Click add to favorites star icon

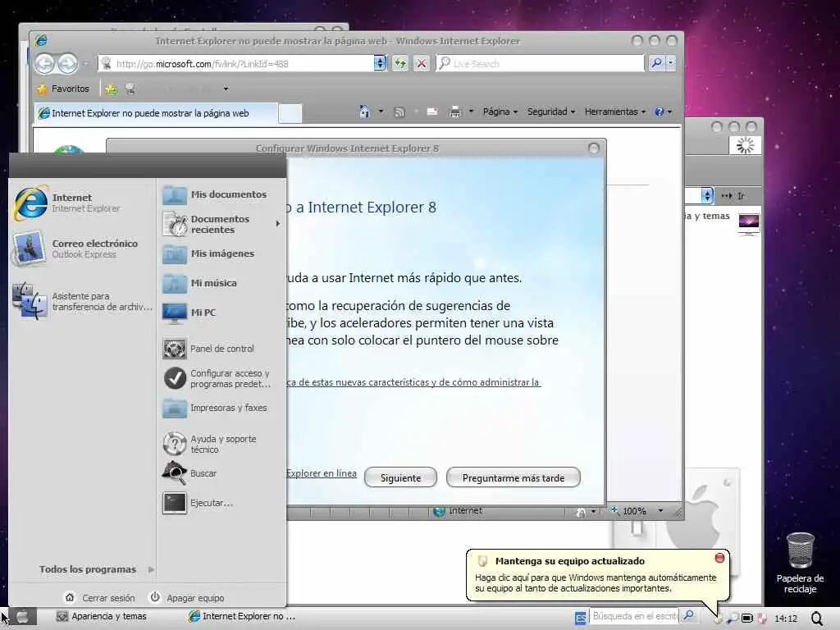coord(111,89)
